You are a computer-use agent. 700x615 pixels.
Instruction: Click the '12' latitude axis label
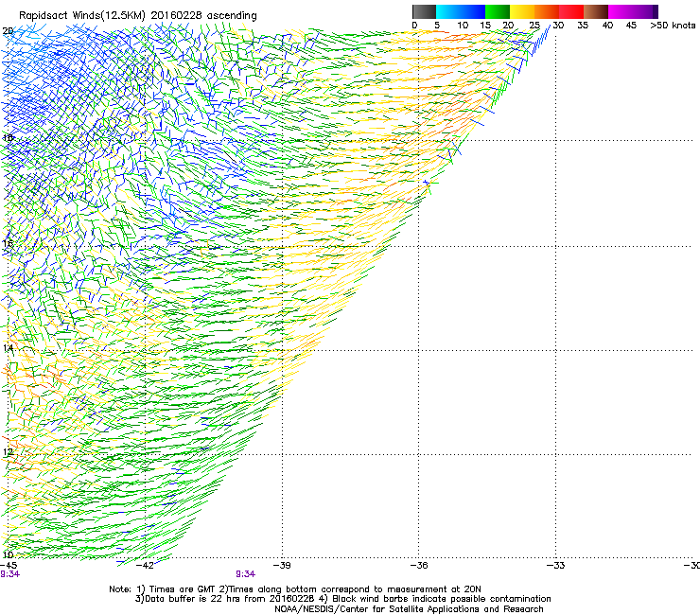[x=8, y=452]
